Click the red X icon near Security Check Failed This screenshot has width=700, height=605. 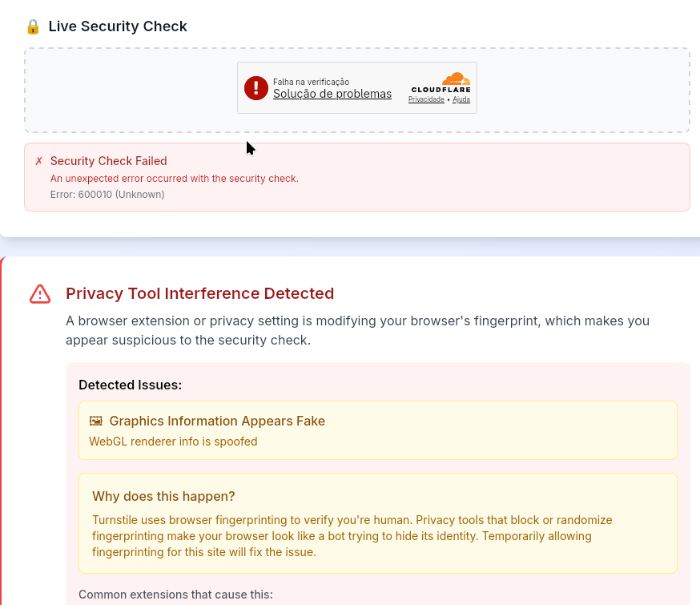[38, 161]
